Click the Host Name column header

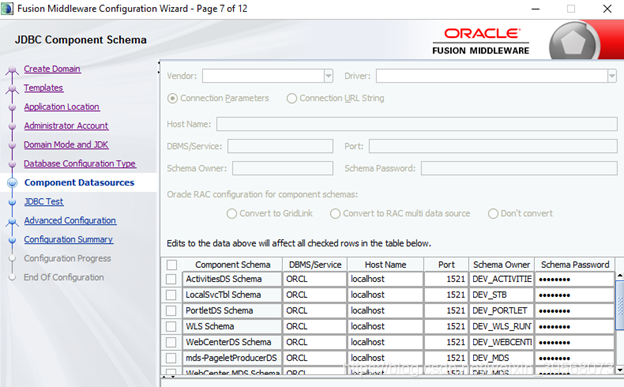click(385, 265)
